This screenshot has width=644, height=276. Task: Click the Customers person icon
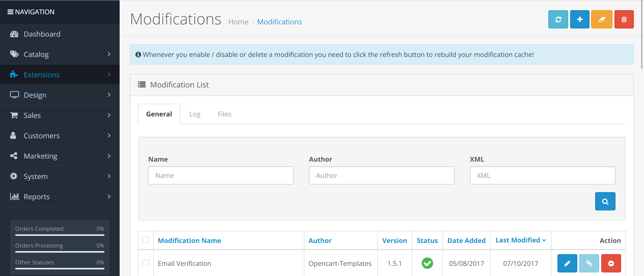(13, 135)
